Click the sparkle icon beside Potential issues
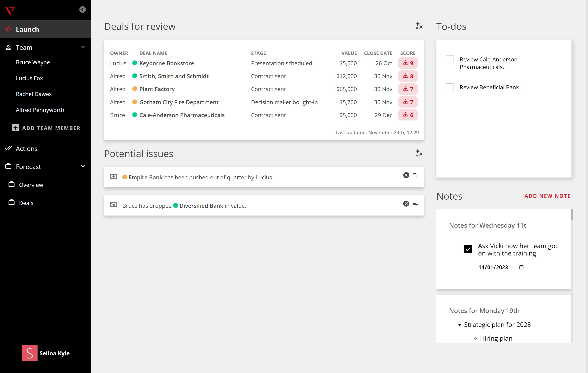Screen dimensions: 588x373 [419, 153]
